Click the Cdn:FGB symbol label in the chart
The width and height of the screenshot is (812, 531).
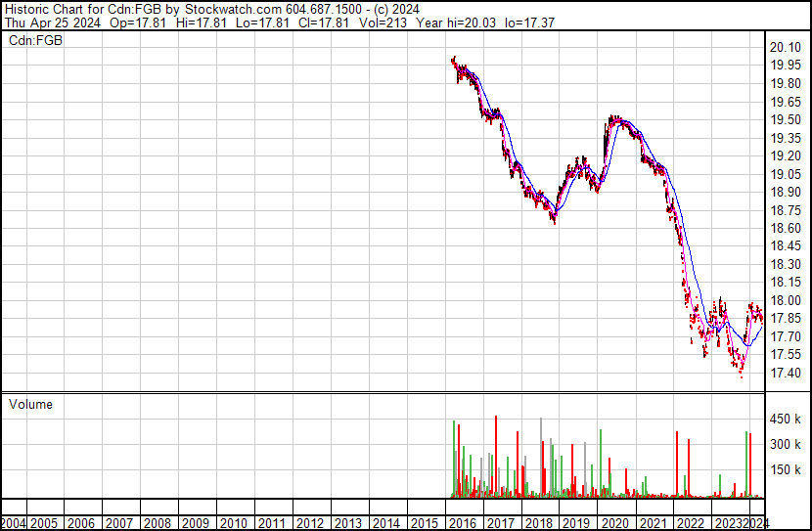pos(35,40)
